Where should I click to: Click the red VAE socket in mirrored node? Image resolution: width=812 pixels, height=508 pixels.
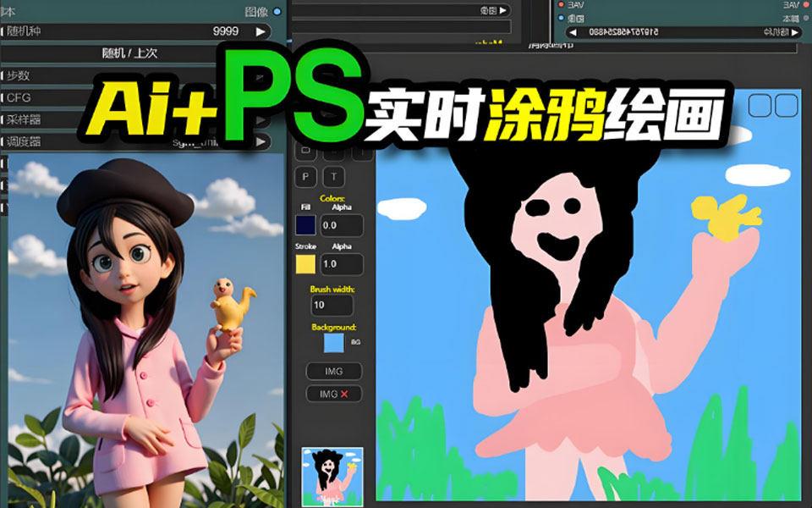click(x=561, y=5)
